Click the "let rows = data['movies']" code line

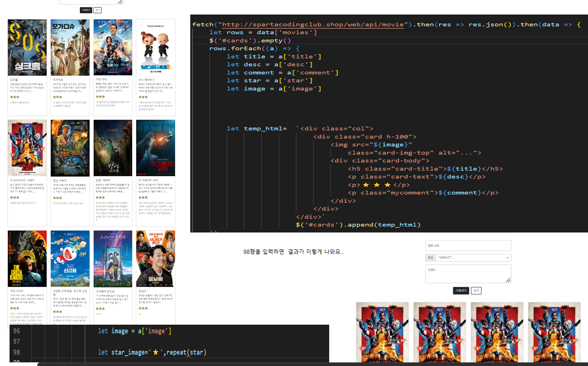[x=263, y=32]
